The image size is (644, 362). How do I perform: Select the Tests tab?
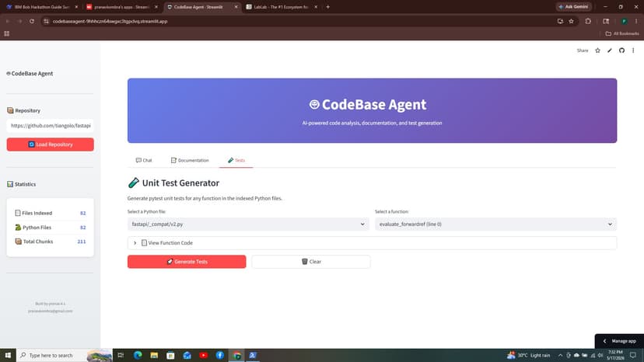coord(236,160)
